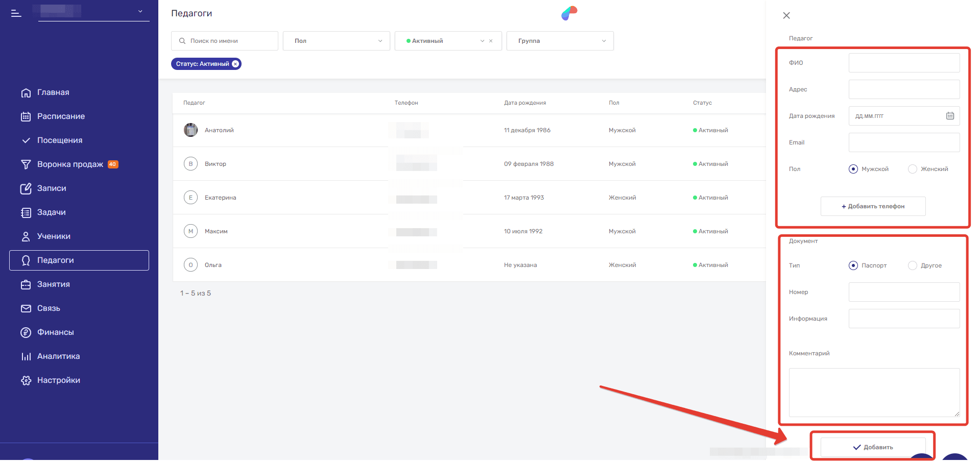Expand the Группа filter dropdown
Screen dimensions: 980x461
[x=560, y=41]
